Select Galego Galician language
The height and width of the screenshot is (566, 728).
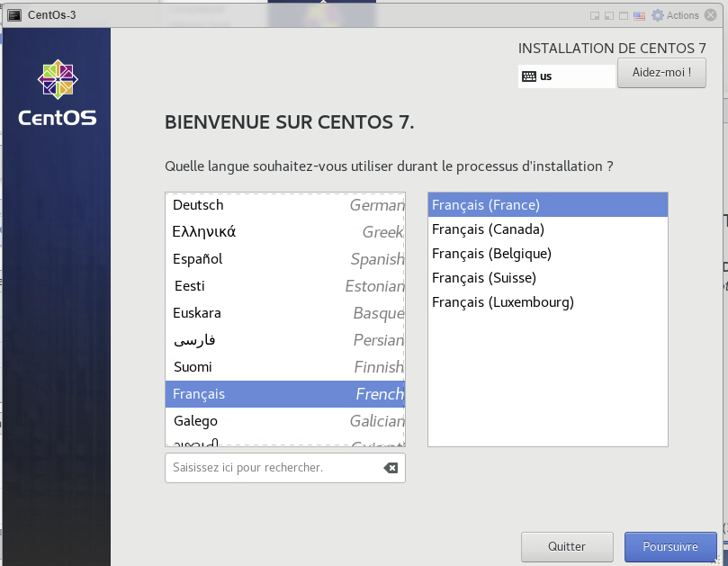285,420
